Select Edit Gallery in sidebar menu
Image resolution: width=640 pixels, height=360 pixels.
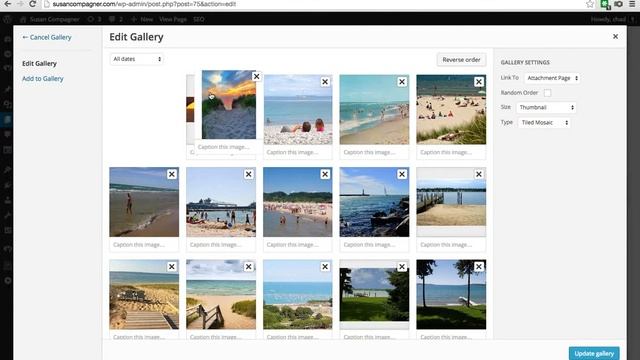tap(39, 63)
